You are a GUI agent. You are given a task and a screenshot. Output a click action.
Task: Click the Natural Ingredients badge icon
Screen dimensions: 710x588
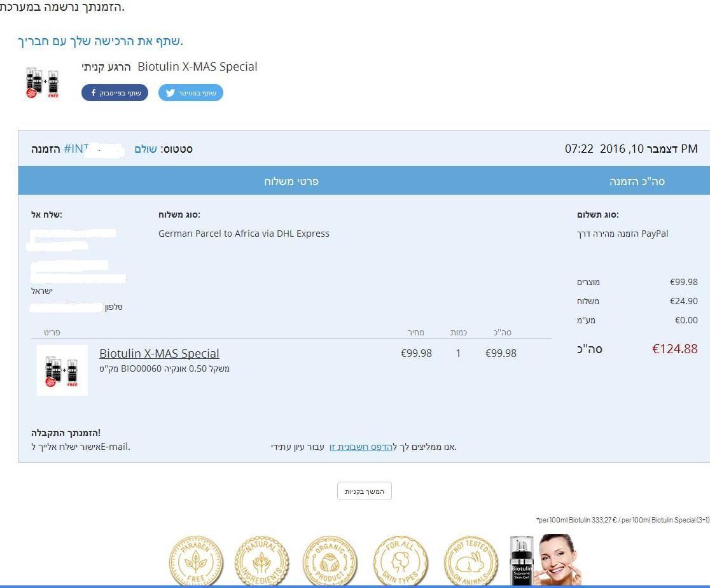[261, 561]
